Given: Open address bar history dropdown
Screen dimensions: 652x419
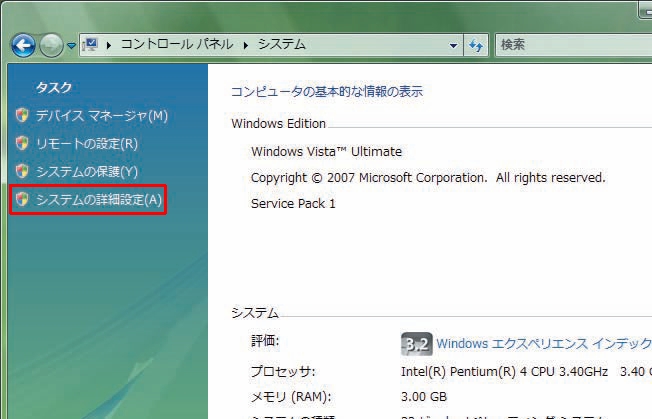Looking at the screenshot, I should tap(454, 45).
